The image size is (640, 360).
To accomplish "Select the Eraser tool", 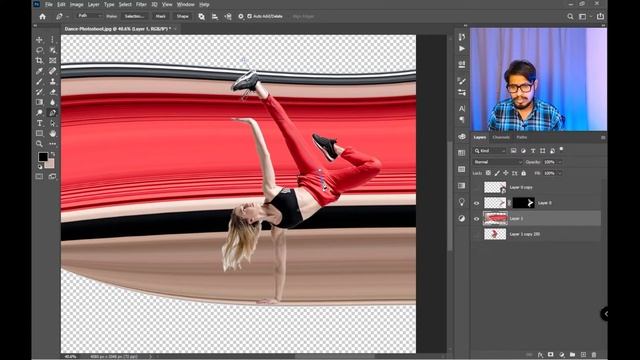I will point(53,92).
